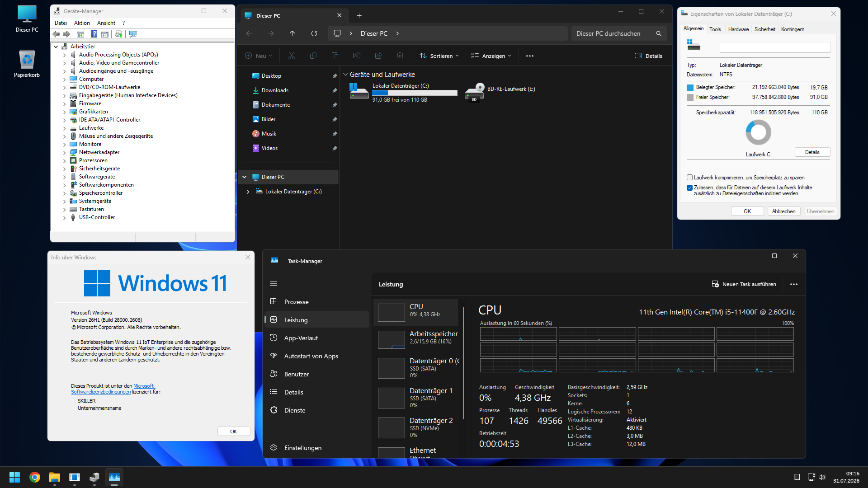Screen dimensions: 868x488
Task: Click the taskbar volume icon
Action: tap(822, 477)
